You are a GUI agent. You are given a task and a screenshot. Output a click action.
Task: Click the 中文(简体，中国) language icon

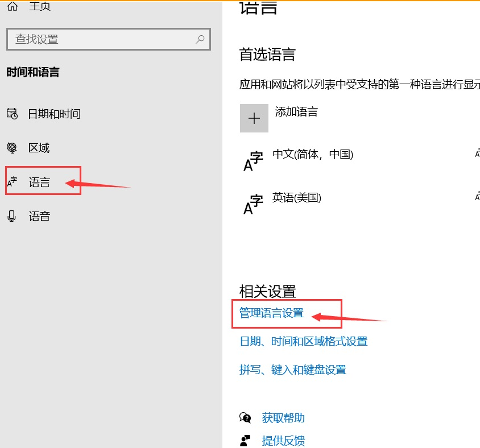pos(253,161)
